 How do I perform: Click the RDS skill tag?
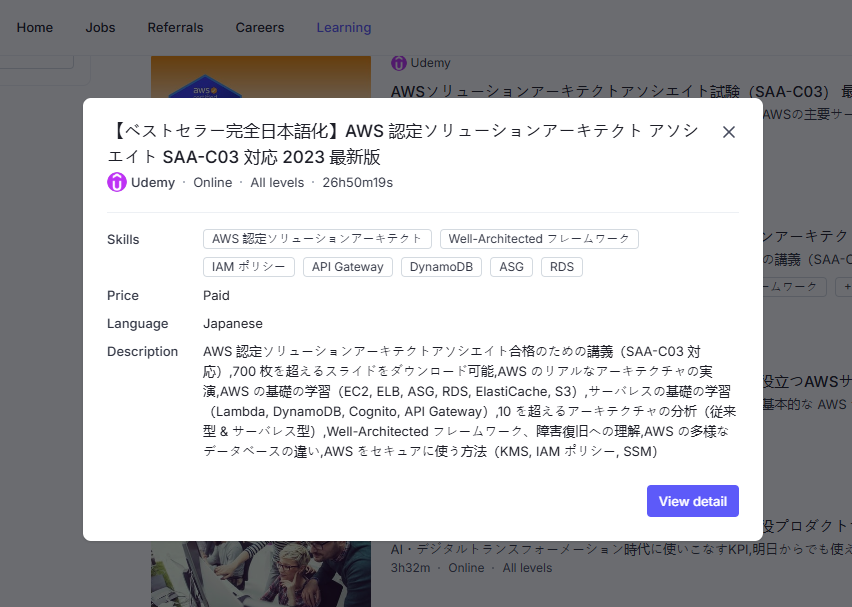coord(562,267)
